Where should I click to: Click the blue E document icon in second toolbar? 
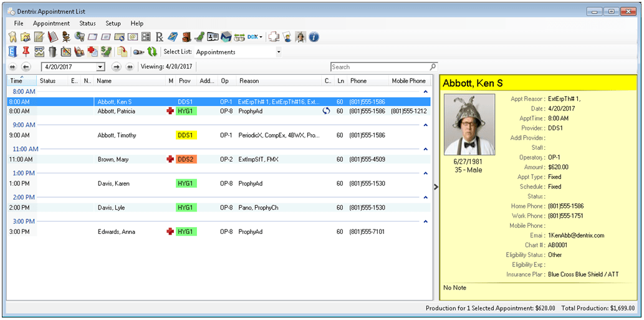[x=12, y=52]
